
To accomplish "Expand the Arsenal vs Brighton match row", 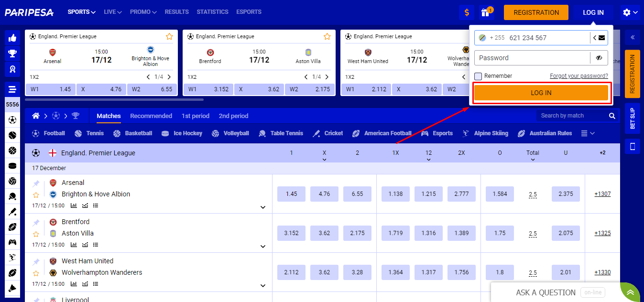I will point(263,207).
